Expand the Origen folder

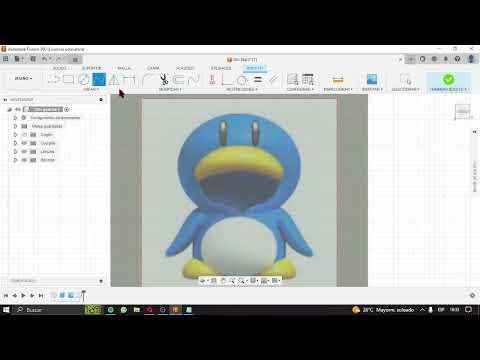point(15,135)
